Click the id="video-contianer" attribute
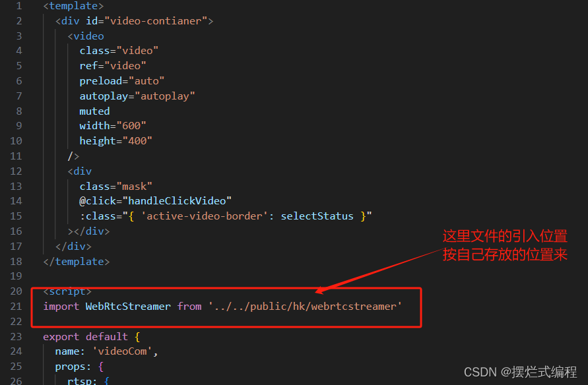The height and width of the screenshot is (385, 588). (x=147, y=21)
